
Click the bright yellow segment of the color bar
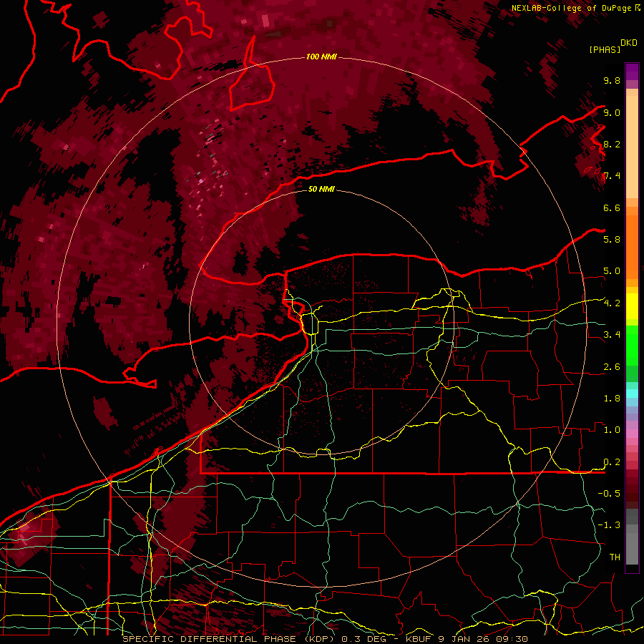pyautogui.click(x=632, y=306)
